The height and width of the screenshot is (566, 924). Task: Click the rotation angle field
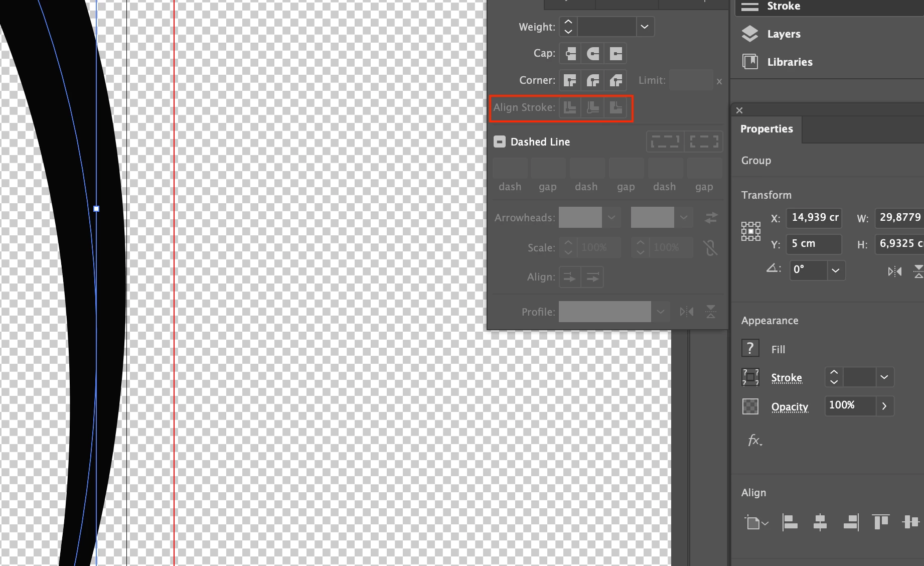click(x=808, y=270)
